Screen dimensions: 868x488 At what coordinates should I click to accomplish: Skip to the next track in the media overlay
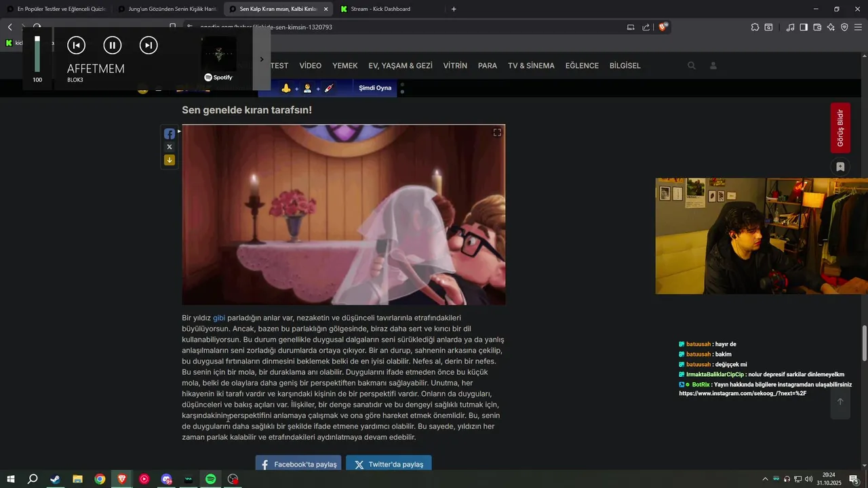[x=149, y=45]
